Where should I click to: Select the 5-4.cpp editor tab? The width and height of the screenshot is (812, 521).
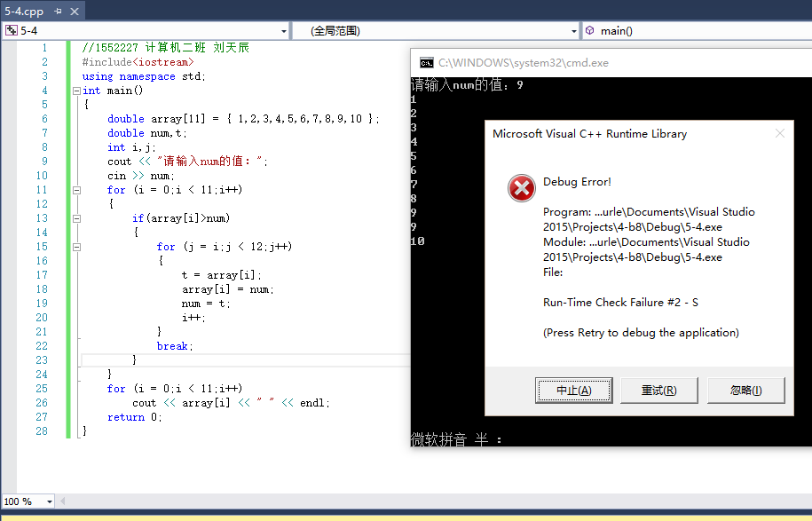click(24, 11)
